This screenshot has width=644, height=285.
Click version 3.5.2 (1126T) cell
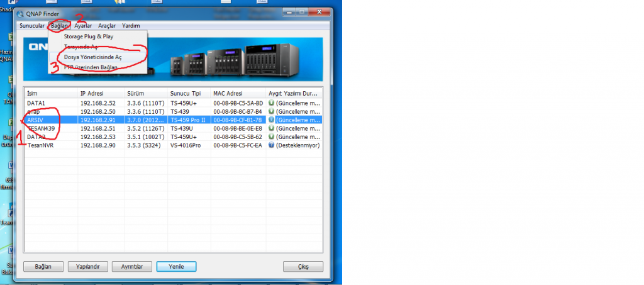(x=145, y=128)
